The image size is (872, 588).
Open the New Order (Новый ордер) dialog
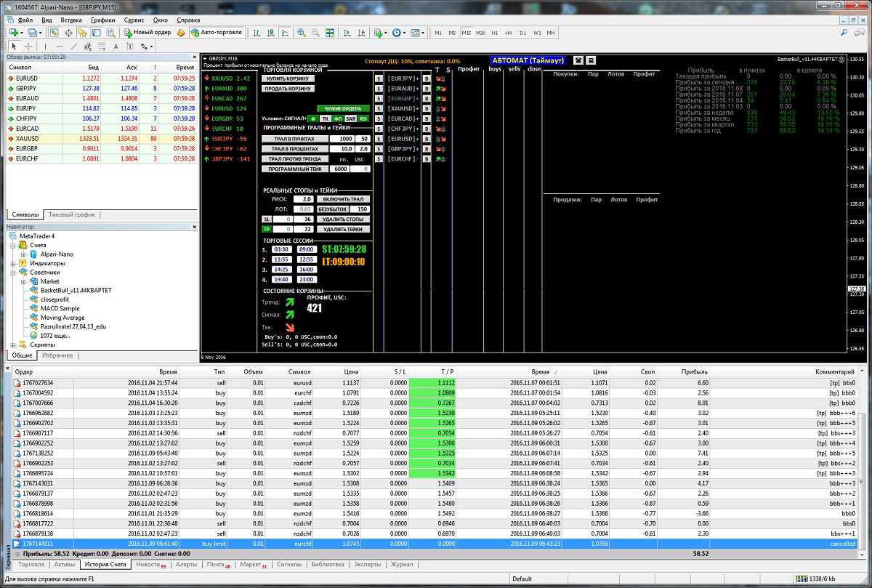148,33
